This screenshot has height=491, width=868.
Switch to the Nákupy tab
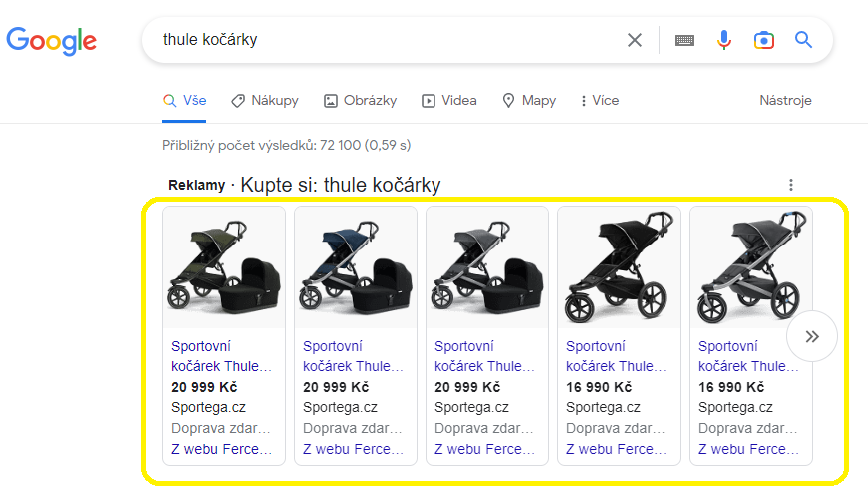265,101
